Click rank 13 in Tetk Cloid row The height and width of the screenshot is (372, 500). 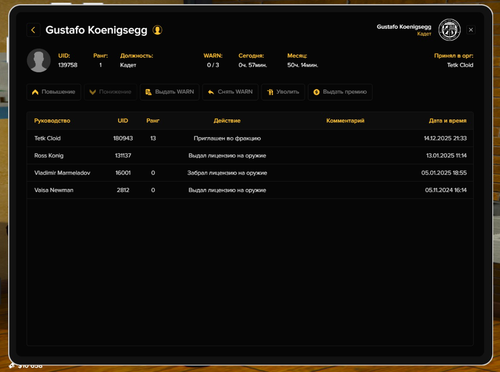(153, 138)
